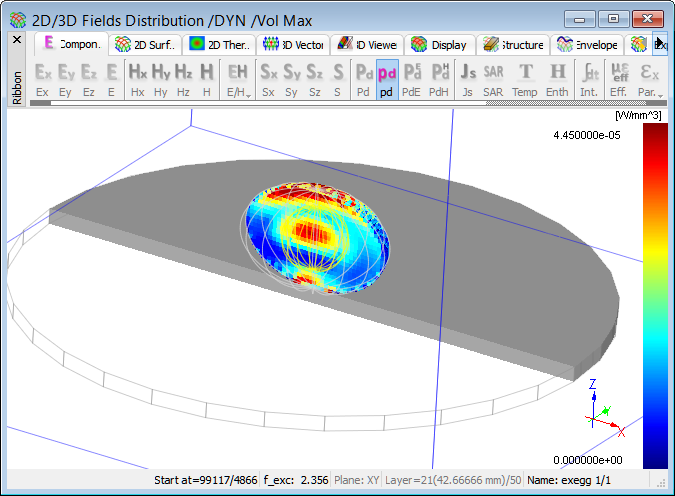
Task: Select the Ex field component icon
Action: (42, 78)
